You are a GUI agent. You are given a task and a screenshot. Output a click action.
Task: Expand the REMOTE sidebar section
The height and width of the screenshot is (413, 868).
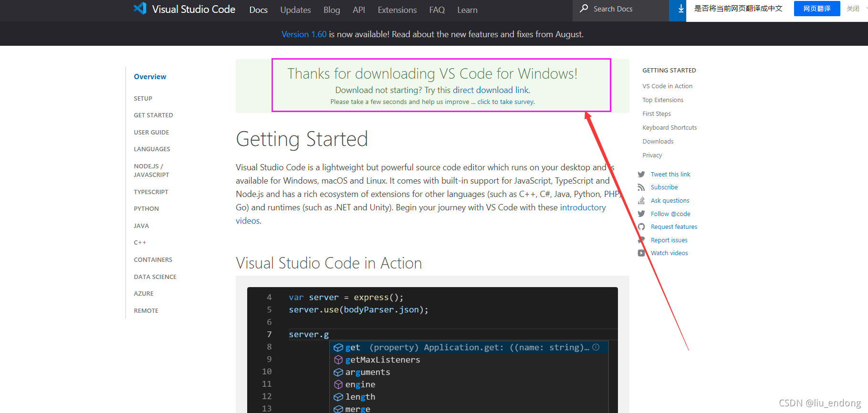(x=146, y=311)
